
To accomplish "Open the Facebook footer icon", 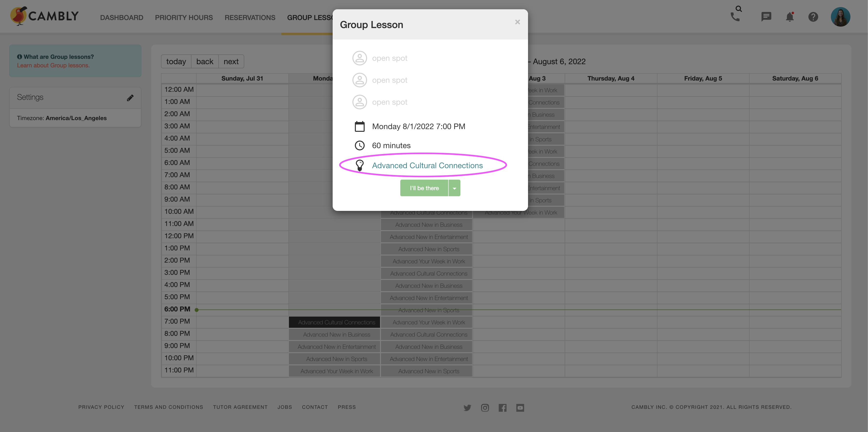I will coord(502,408).
